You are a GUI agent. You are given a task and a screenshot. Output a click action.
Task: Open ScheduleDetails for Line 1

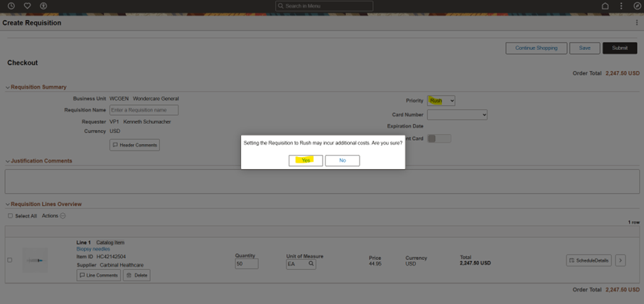point(589,260)
